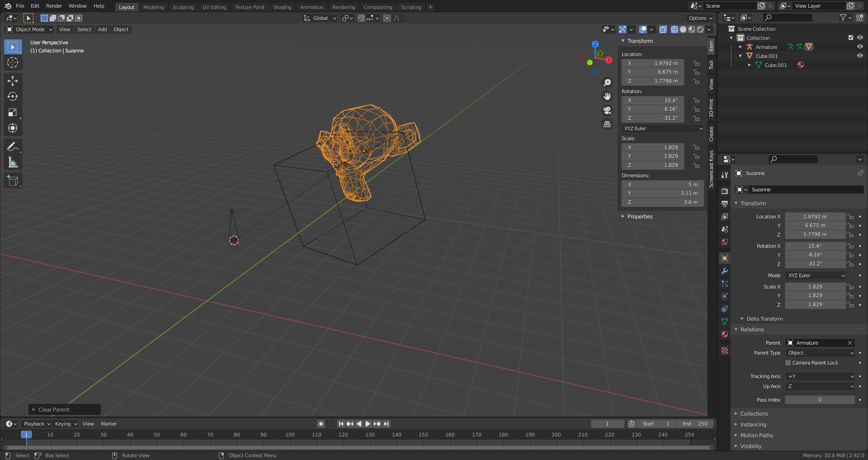Open the Scene properties tab icon

coord(725,229)
